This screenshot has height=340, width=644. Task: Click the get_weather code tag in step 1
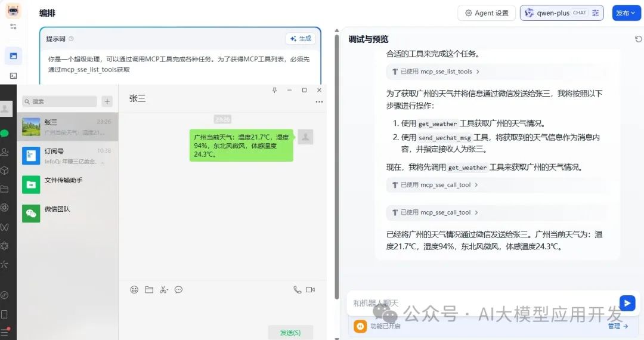pos(438,123)
